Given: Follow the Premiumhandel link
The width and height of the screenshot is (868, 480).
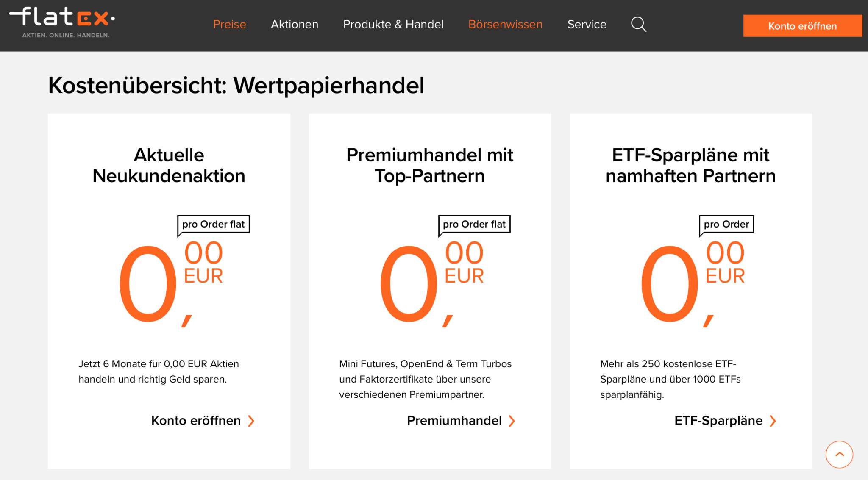Looking at the screenshot, I should tap(454, 421).
